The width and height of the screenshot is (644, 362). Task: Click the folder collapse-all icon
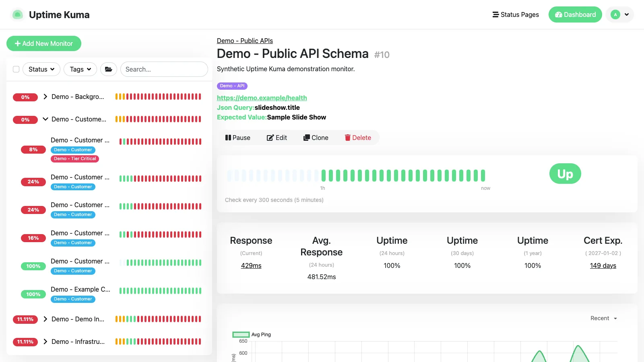click(x=109, y=69)
